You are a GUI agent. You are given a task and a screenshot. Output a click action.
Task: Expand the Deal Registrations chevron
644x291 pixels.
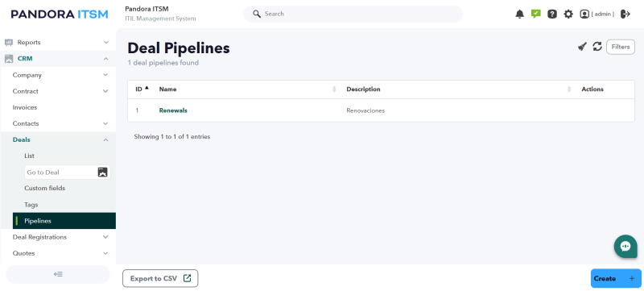(105, 237)
